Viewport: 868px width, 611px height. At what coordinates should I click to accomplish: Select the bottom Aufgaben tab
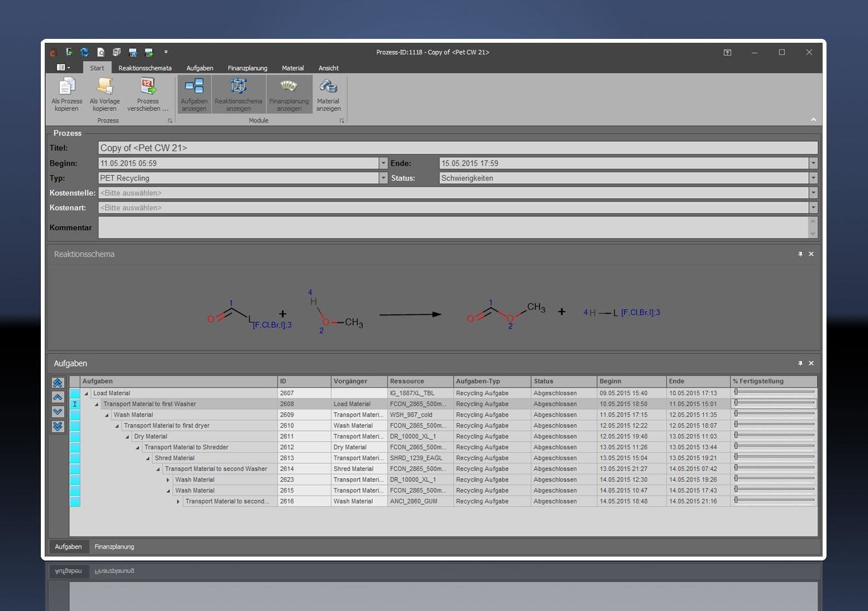click(x=68, y=547)
